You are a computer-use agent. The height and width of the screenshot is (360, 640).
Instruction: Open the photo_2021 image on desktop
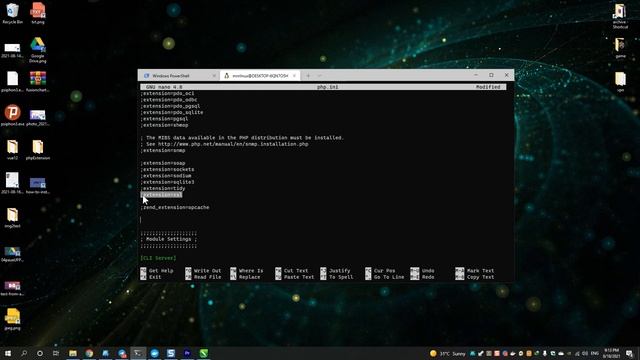click(38, 117)
